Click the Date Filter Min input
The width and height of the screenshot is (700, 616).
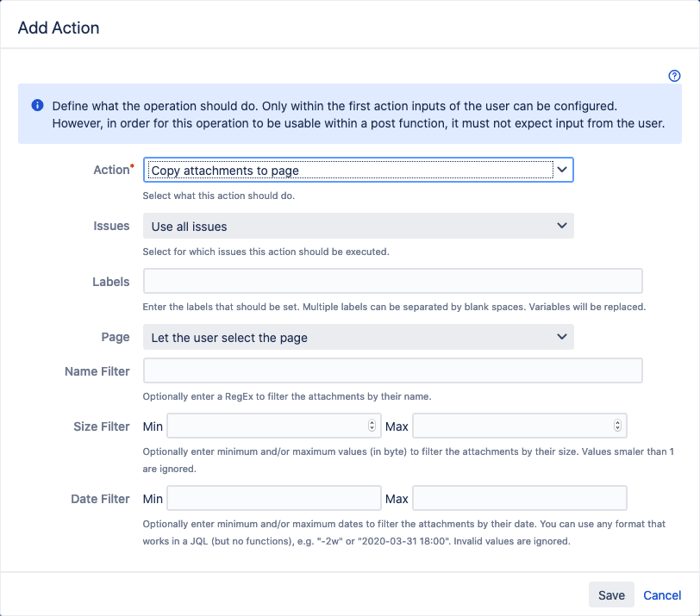tap(273, 498)
